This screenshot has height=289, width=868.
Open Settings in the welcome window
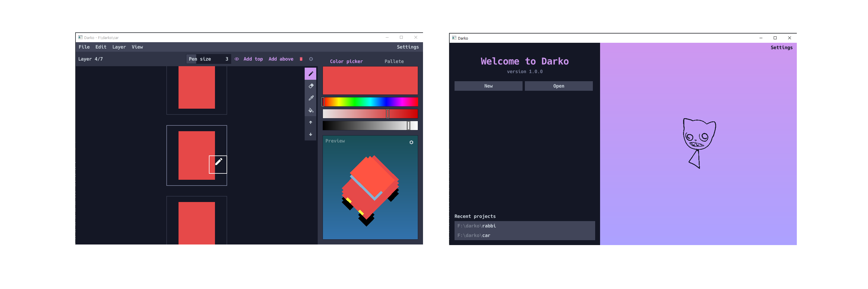click(x=781, y=47)
